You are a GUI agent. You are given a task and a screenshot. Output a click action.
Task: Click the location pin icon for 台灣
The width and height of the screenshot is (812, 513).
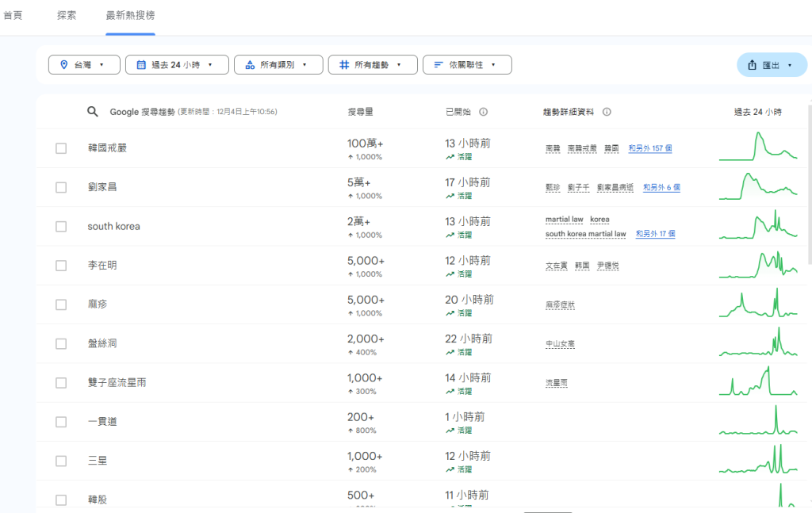click(x=63, y=65)
